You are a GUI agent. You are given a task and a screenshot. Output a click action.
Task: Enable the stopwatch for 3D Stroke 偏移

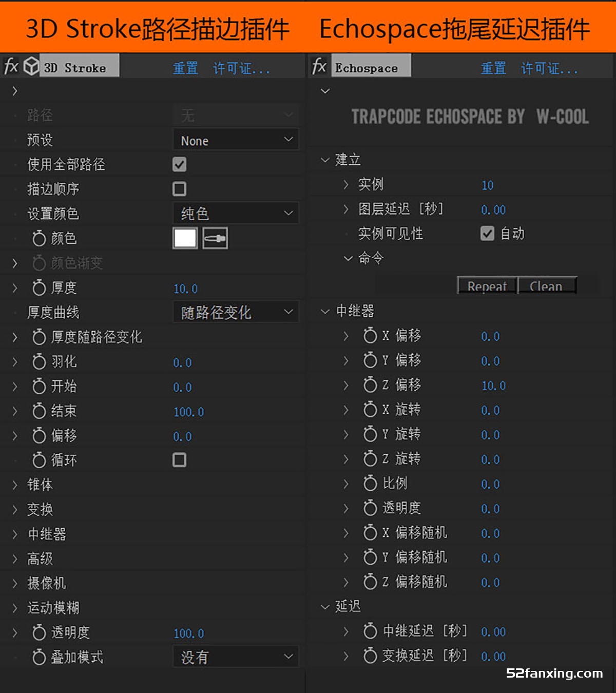(39, 436)
